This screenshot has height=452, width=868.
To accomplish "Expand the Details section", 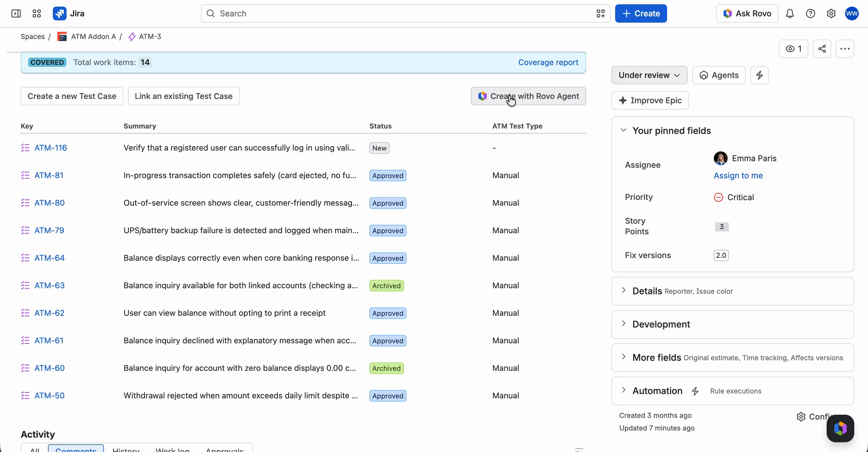I will pyautogui.click(x=623, y=291).
